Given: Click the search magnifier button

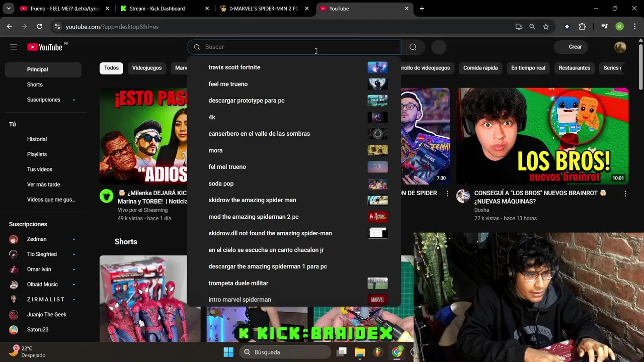Looking at the screenshot, I should [413, 47].
